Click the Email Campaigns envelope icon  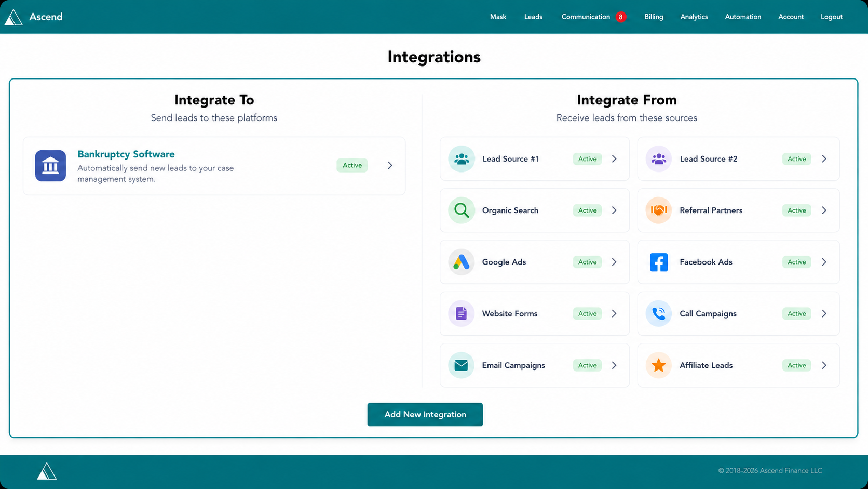pyautogui.click(x=461, y=365)
